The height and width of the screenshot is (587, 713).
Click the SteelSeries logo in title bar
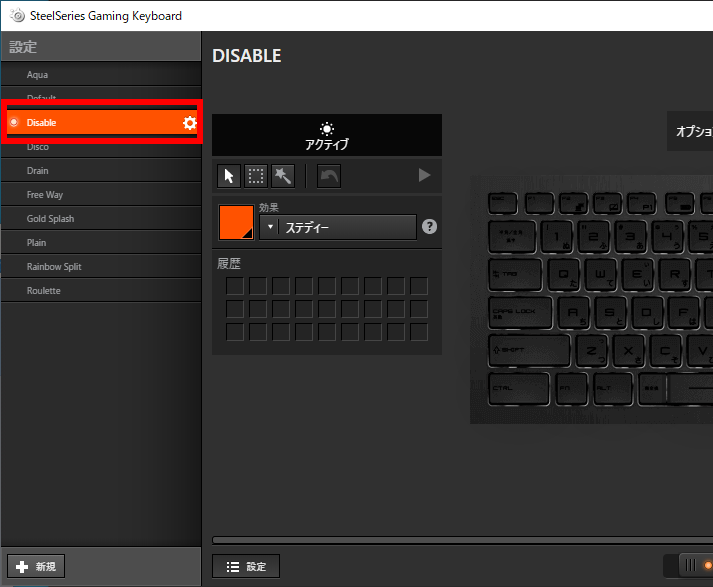point(17,15)
